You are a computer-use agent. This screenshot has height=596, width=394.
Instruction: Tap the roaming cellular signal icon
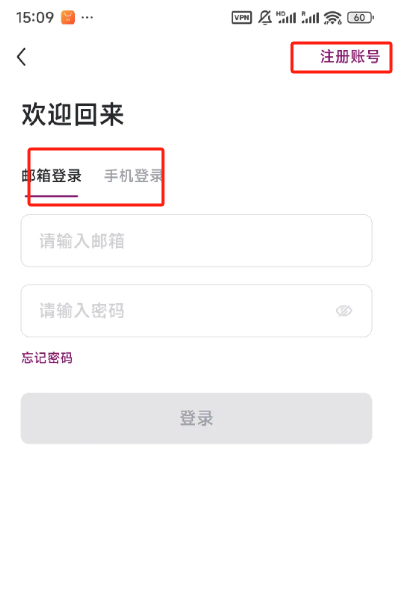tap(310, 17)
